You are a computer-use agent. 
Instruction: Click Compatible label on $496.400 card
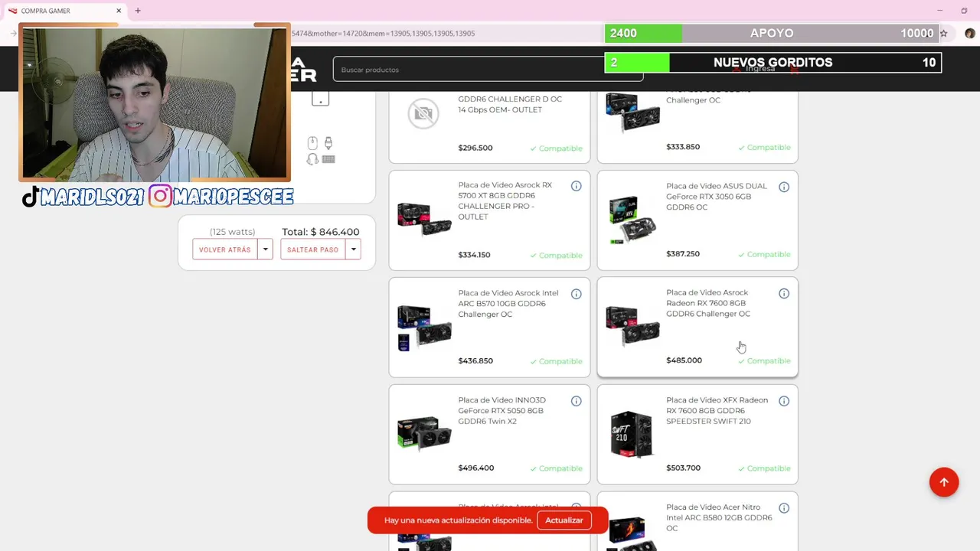pos(557,468)
